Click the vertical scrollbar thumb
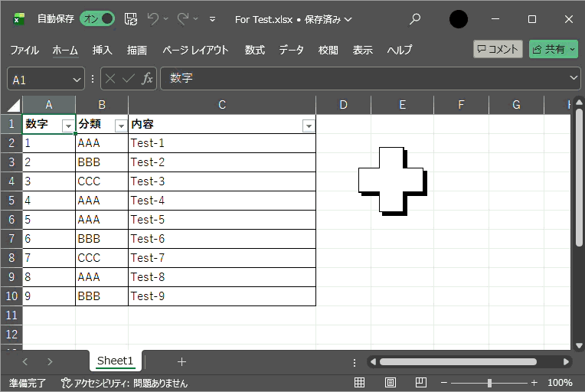The width and height of the screenshot is (585, 392). (x=579, y=177)
